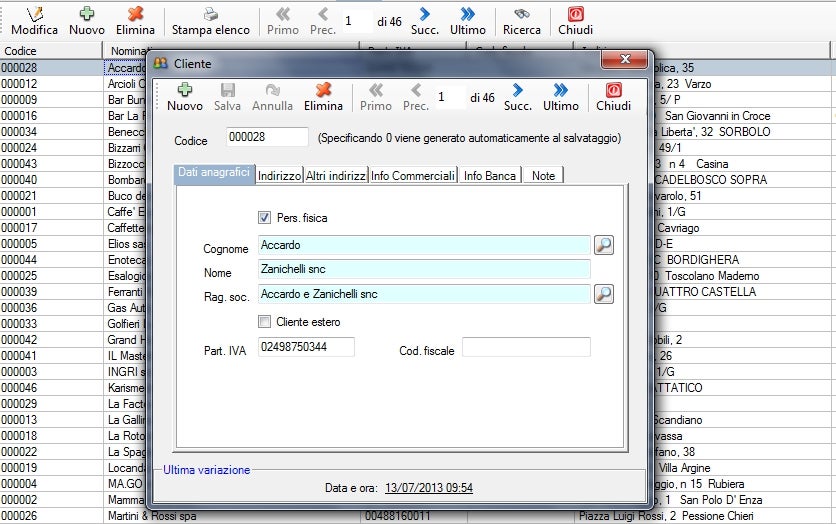Switch to the Info Banca tab
Viewport: 836px width, 524px height.
489,175
